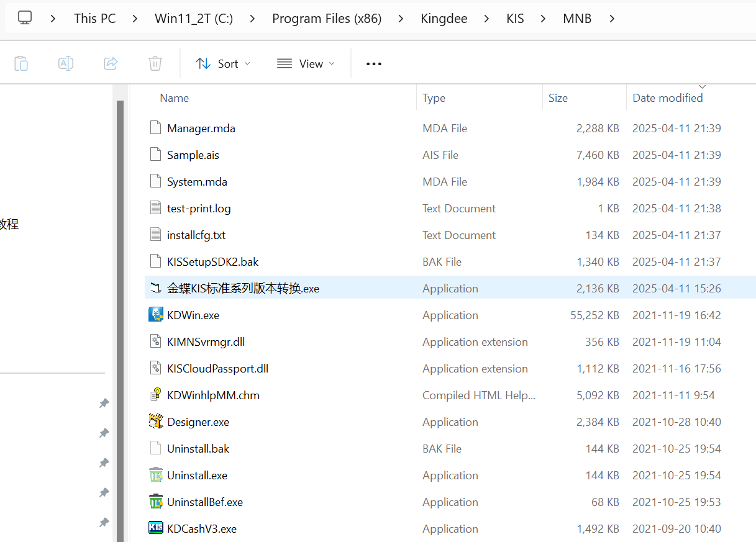This screenshot has width=756, height=542.
Task: Sort by the Type column header
Action: pos(434,97)
